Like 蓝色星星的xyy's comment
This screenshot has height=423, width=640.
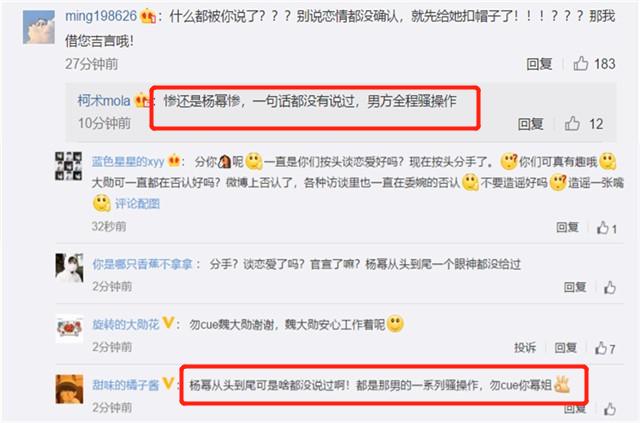602,227
